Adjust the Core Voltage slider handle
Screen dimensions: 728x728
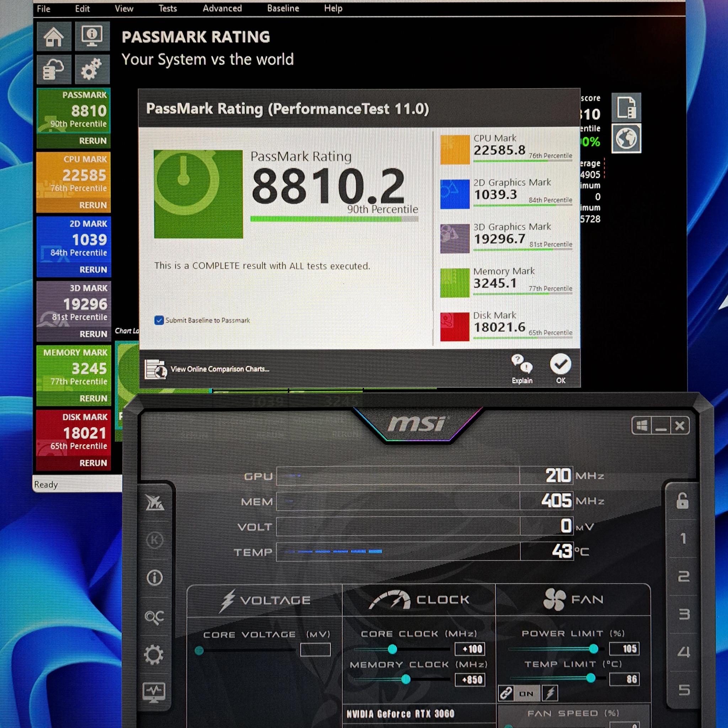[199, 651]
